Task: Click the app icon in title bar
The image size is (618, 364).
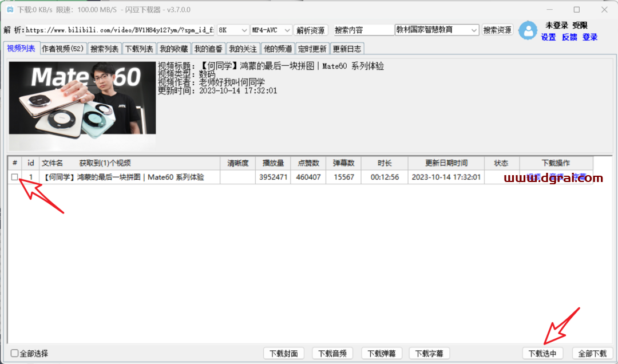Action: [x=10, y=10]
